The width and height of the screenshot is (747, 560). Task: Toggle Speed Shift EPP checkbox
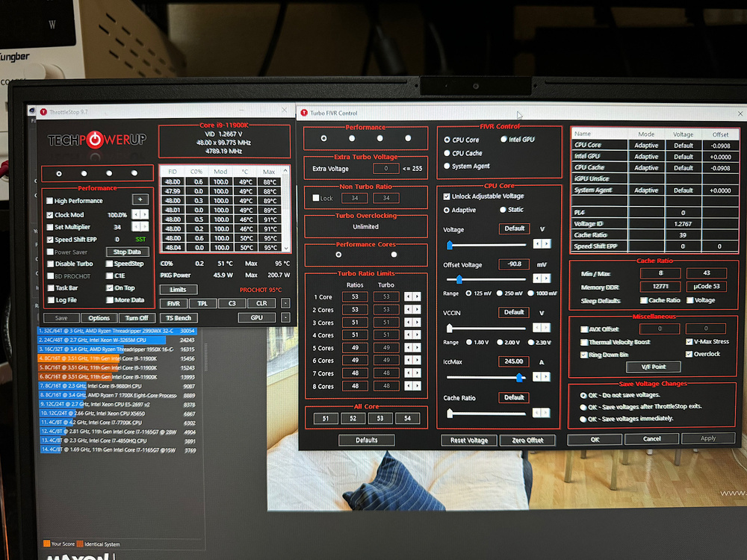pyautogui.click(x=49, y=240)
